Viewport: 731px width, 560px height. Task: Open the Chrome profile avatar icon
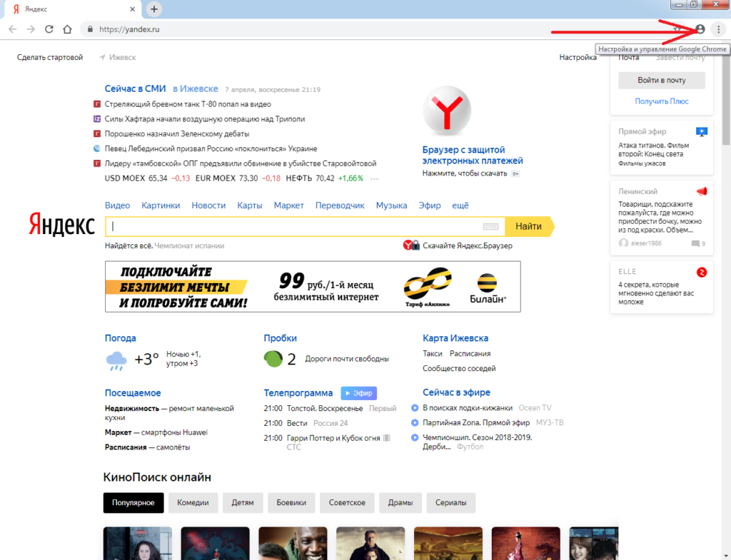point(700,29)
